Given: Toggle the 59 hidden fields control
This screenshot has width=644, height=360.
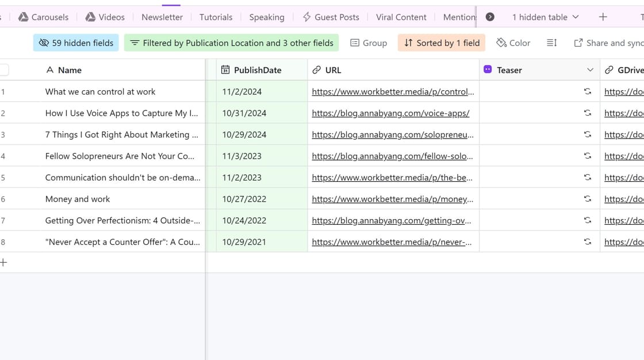Looking at the screenshot, I should [x=75, y=42].
